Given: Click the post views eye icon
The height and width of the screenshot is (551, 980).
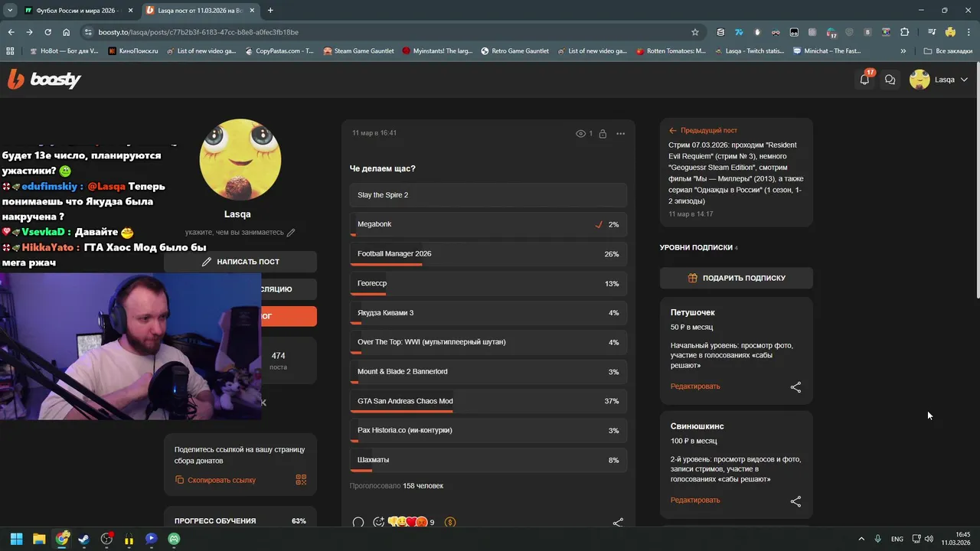Looking at the screenshot, I should coord(580,134).
